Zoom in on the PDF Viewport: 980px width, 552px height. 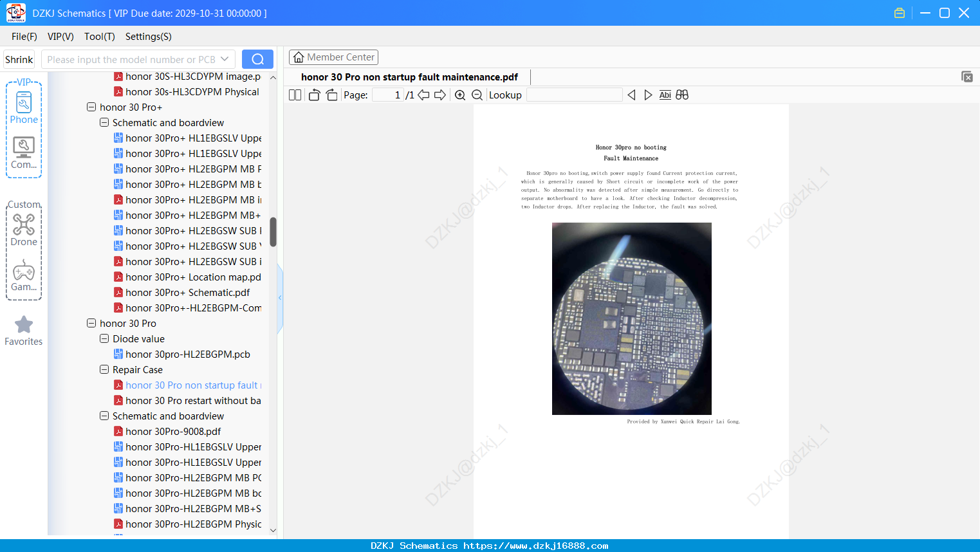(x=460, y=95)
